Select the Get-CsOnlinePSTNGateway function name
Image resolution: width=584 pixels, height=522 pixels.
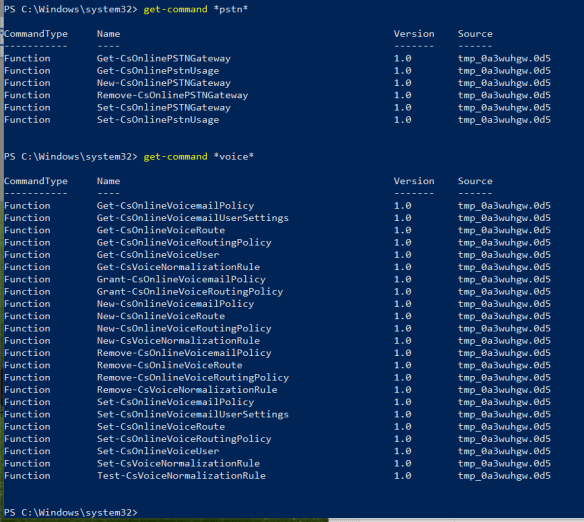[x=164, y=58]
